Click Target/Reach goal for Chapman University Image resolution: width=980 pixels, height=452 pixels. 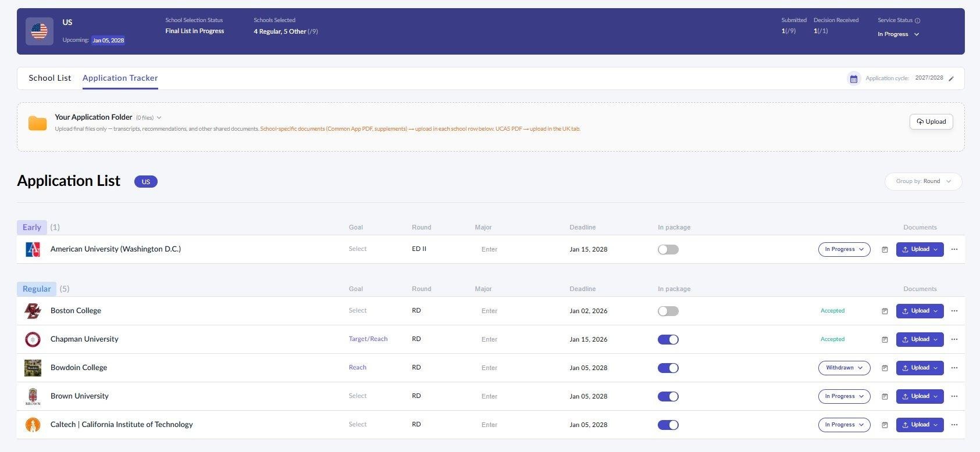(368, 339)
